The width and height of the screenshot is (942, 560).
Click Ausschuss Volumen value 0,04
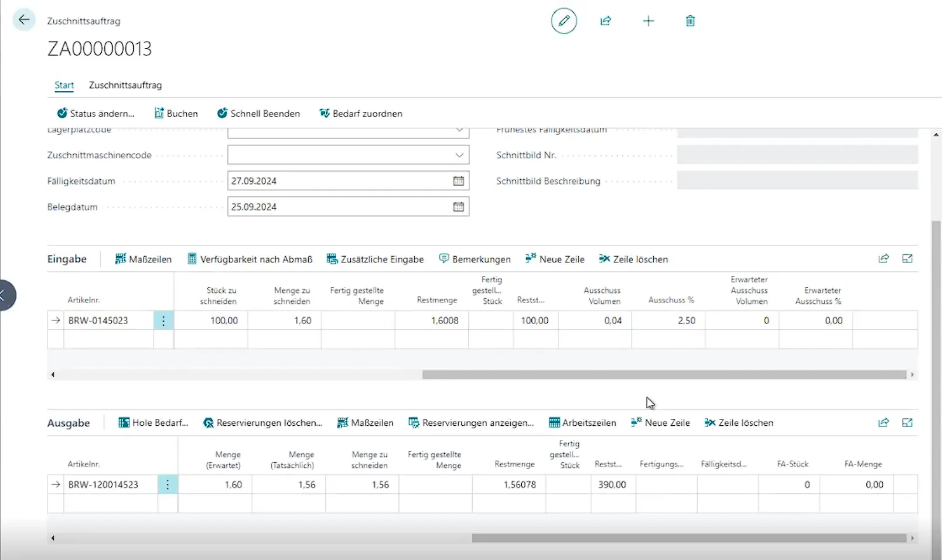point(595,320)
